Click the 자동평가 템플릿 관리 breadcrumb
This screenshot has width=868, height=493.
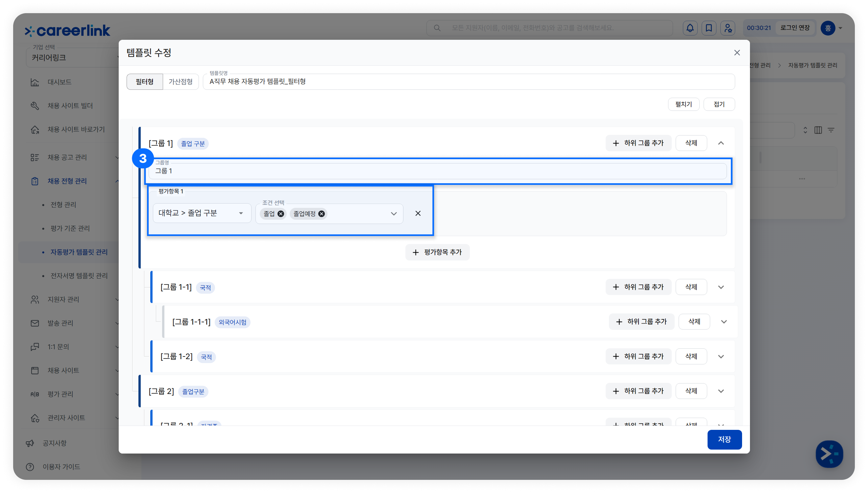click(x=812, y=65)
